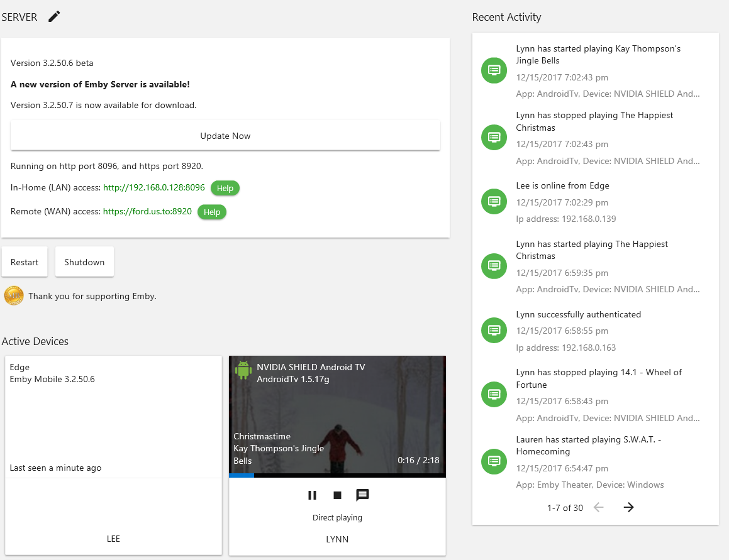
Task: Pause the Lynn playback session
Action: [312, 495]
